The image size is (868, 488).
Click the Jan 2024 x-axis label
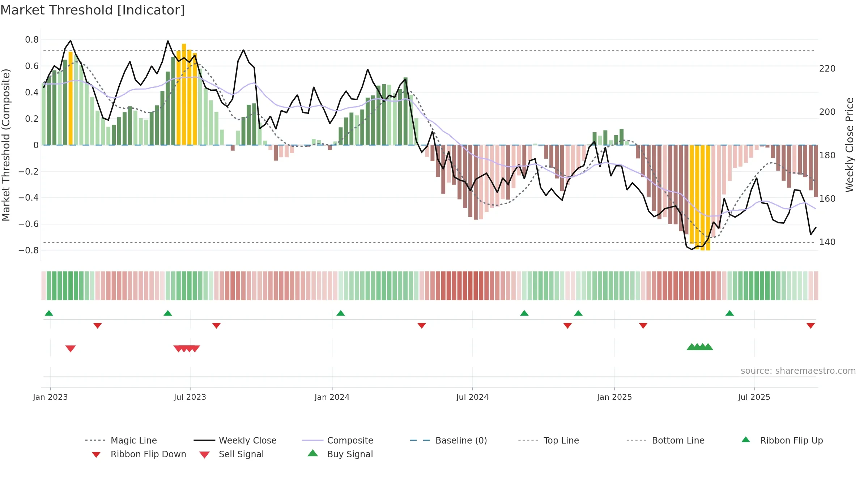click(332, 397)
